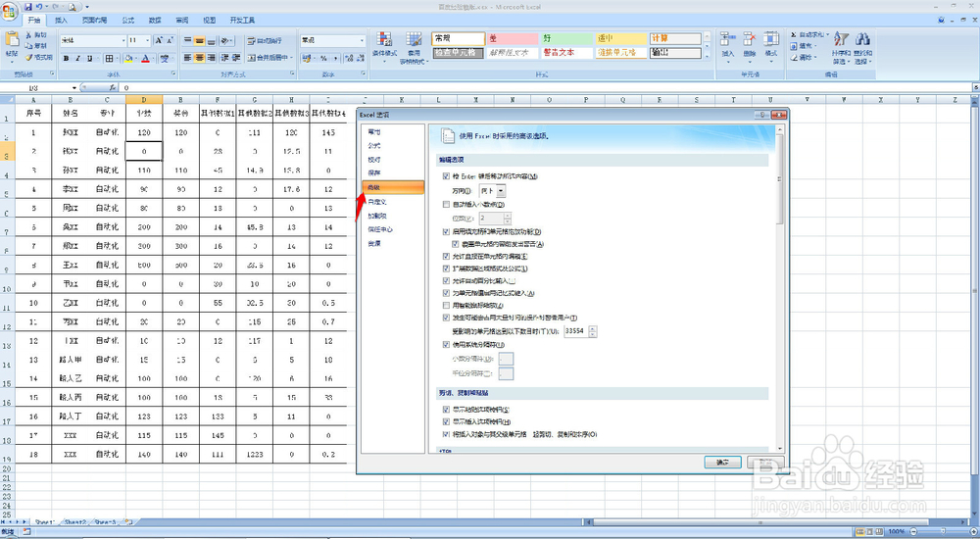This screenshot has width=980, height=539.
Task: Toggle AutoComplete for cell values checkbox
Action: [x=446, y=293]
